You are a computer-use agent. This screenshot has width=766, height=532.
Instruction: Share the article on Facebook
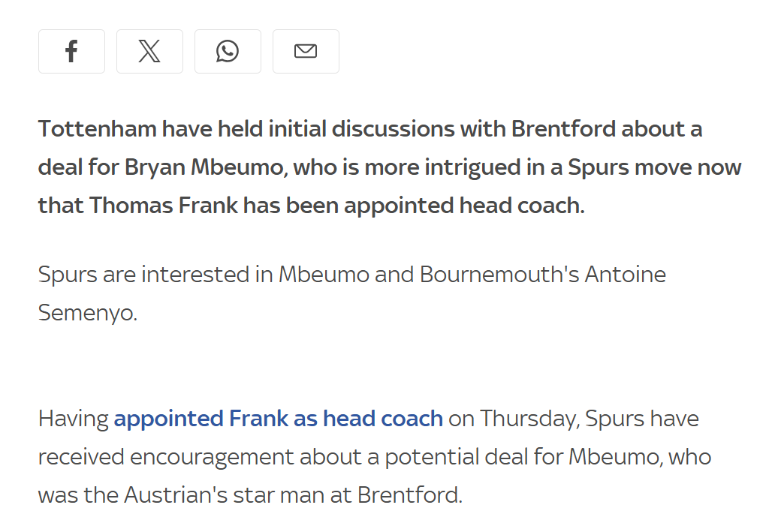[71, 51]
